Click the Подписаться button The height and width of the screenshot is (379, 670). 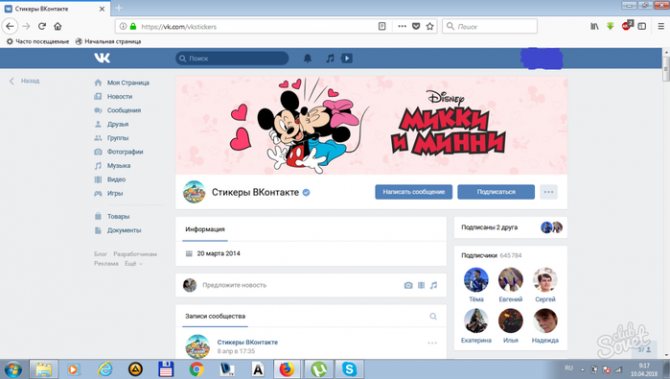click(x=496, y=192)
